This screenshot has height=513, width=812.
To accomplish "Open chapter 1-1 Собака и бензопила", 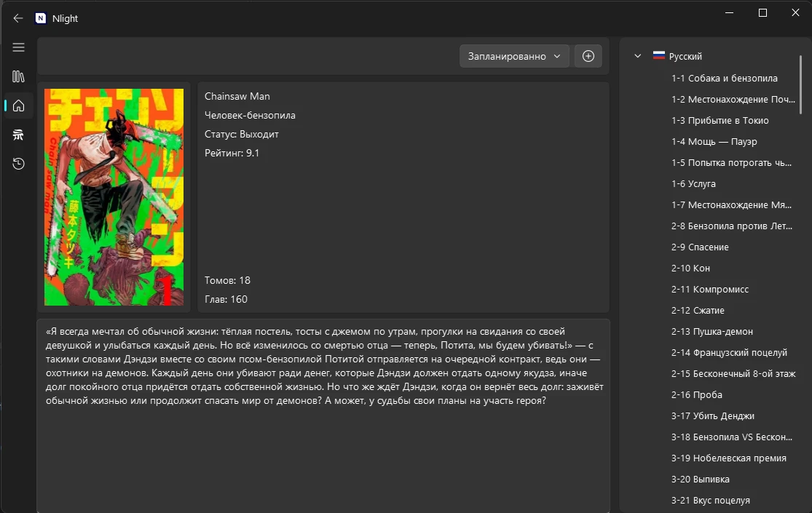I will pos(725,78).
